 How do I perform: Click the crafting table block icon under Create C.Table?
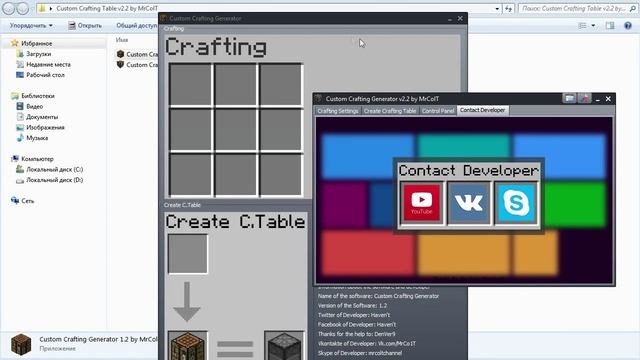click(x=188, y=346)
